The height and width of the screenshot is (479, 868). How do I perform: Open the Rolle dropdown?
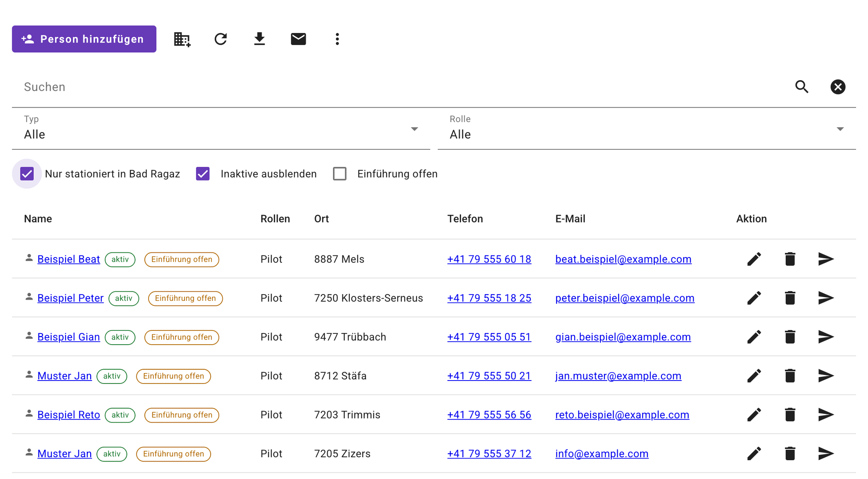tap(647, 129)
